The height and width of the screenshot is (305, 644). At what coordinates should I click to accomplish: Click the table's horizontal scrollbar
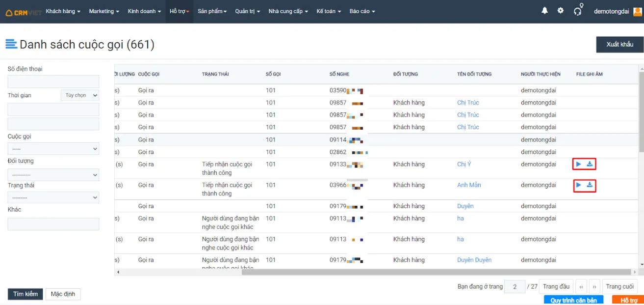[x=437, y=272]
